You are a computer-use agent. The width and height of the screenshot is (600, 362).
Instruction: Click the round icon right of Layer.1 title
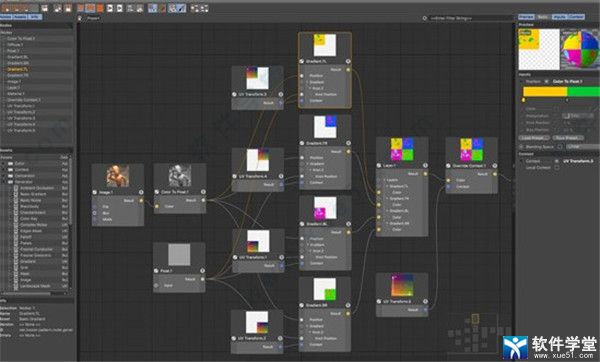click(x=425, y=165)
